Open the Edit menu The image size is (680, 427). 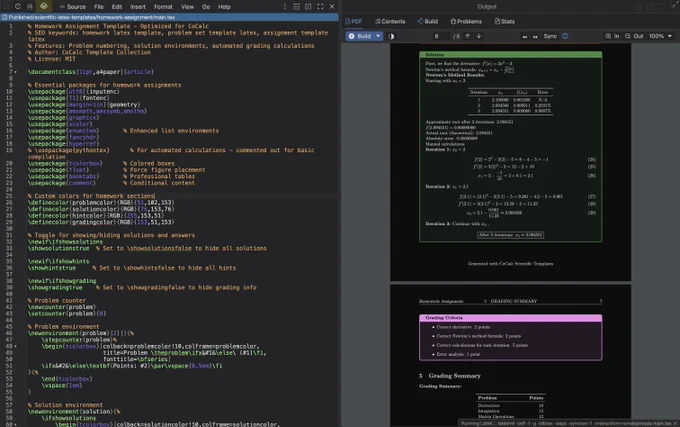[117, 7]
